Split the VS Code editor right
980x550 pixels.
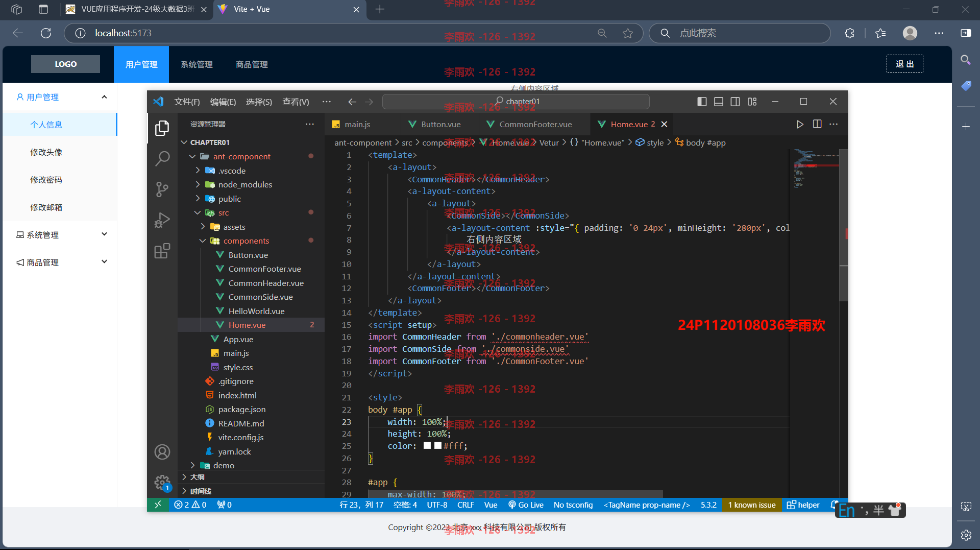tap(817, 124)
